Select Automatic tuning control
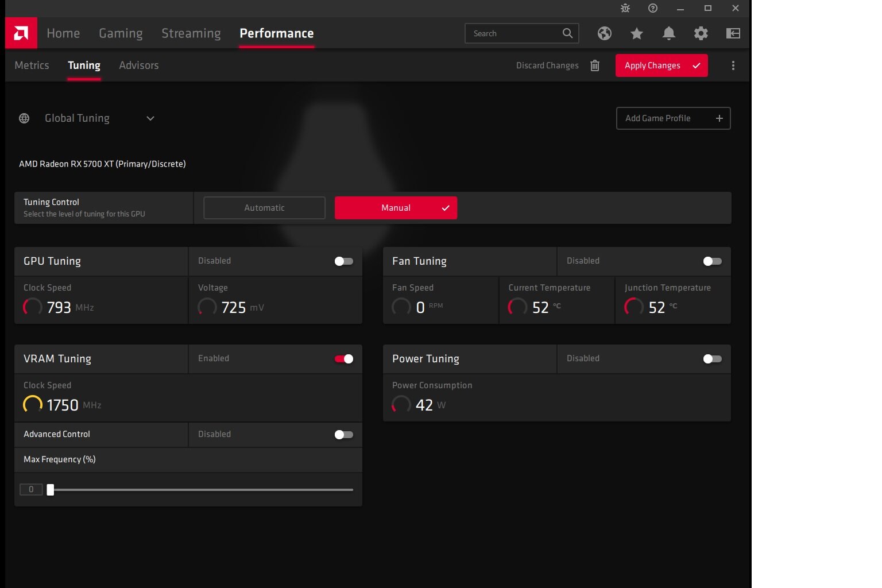 click(264, 208)
